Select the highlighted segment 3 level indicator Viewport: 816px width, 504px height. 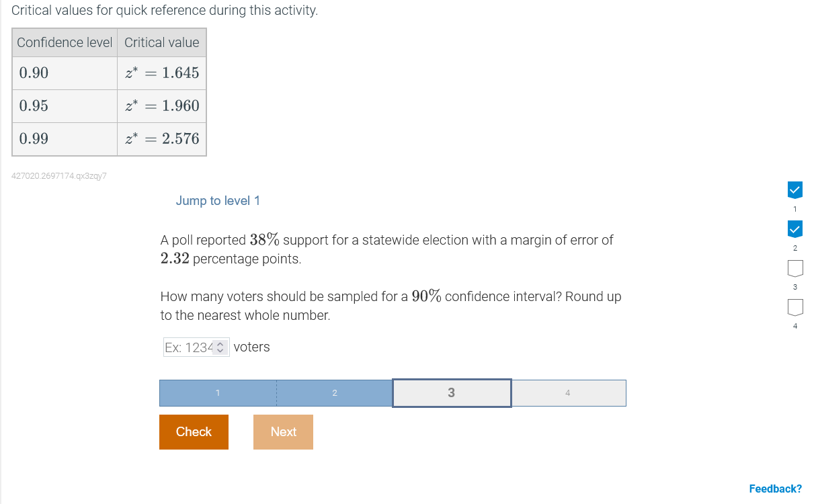[451, 392]
